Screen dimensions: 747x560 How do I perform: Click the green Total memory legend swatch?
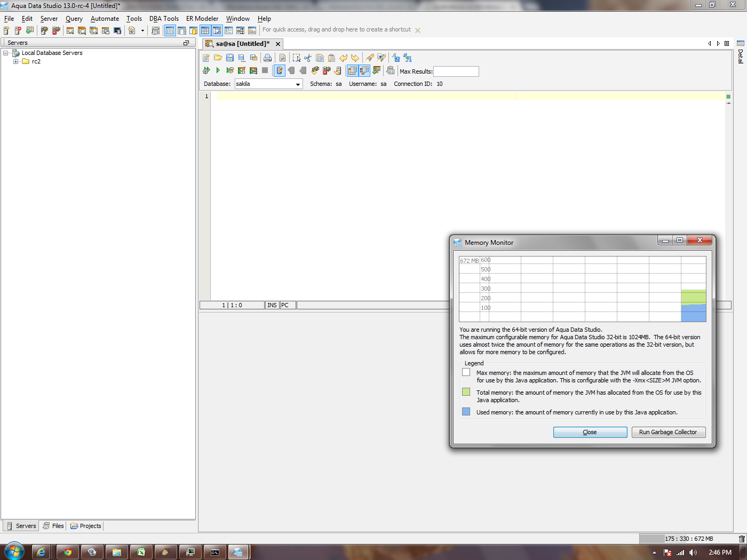(466, 392)
